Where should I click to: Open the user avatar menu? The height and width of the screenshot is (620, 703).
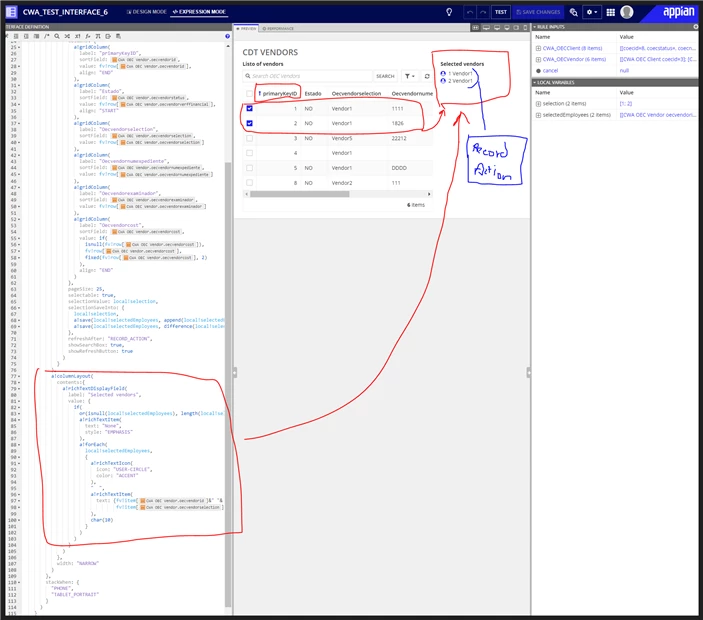tap(626, 12)
